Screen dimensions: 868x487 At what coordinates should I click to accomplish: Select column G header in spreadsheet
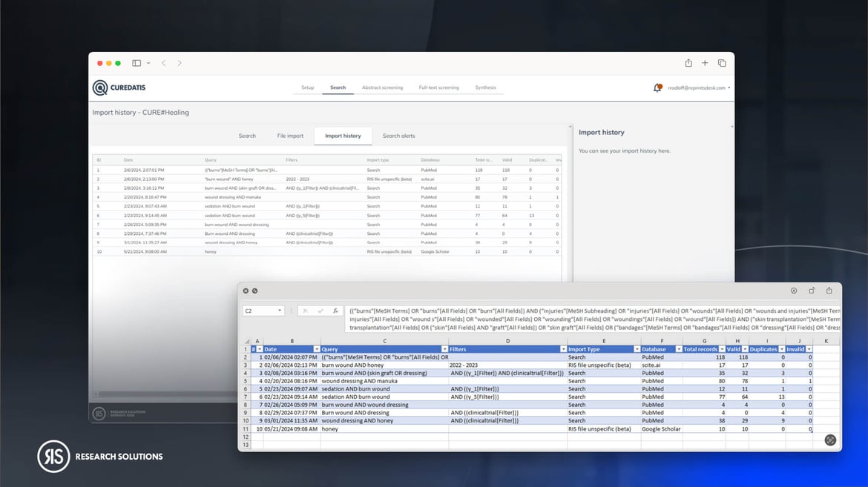coord(704,341)
